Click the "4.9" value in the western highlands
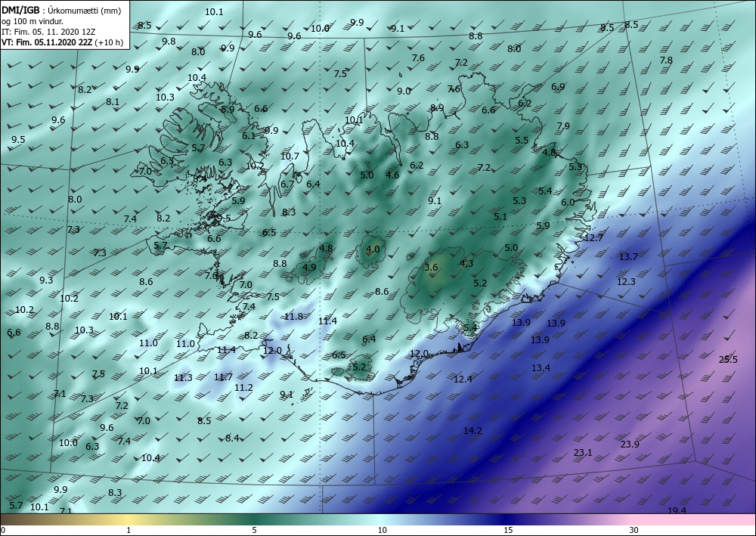 pyautogui.click(x=309, y=267)
